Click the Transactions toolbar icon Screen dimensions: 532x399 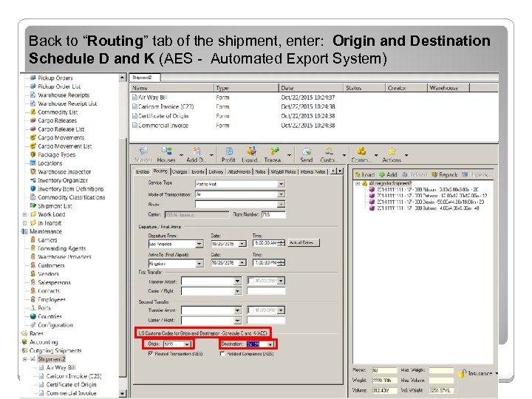coord(274,151)
